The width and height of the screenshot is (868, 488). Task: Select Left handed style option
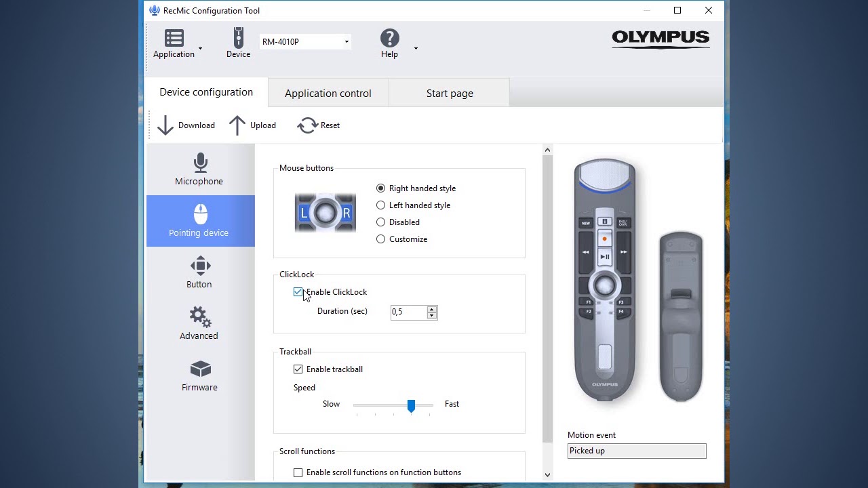[x=380, y=205]
